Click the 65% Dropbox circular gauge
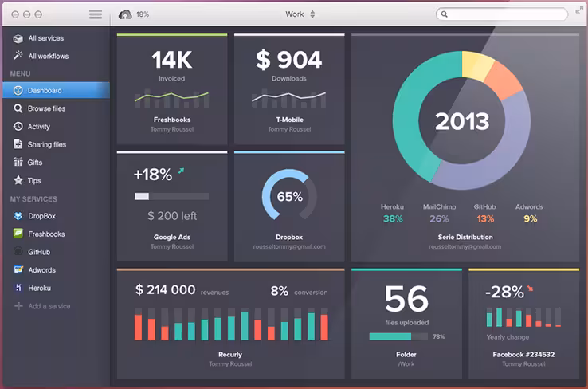Screen dimensions: 588x389 point(289,196)
